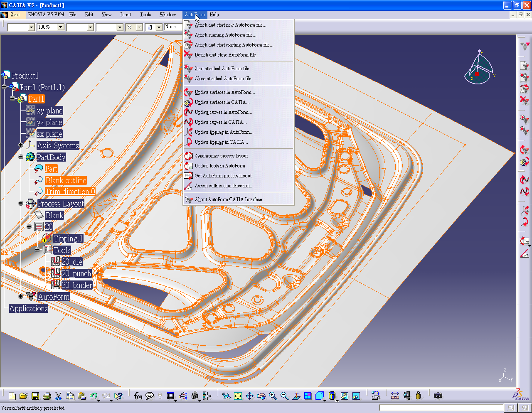The width and height of the screenshot is (532, 413).
Task: Open the Insert menu
Action: [x=126, y=15]
